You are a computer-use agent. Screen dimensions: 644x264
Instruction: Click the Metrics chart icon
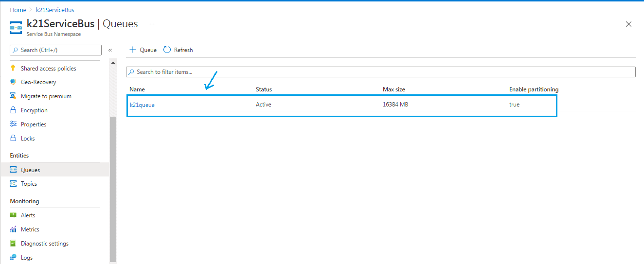13,229
